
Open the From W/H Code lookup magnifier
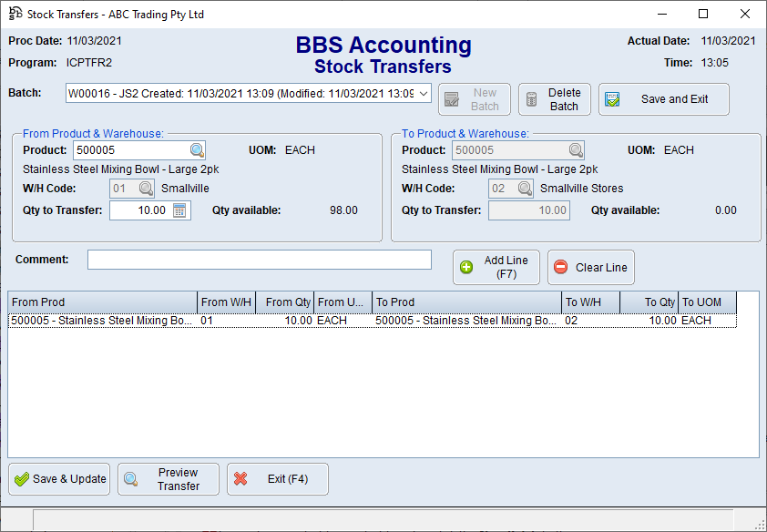pos(144,189)
